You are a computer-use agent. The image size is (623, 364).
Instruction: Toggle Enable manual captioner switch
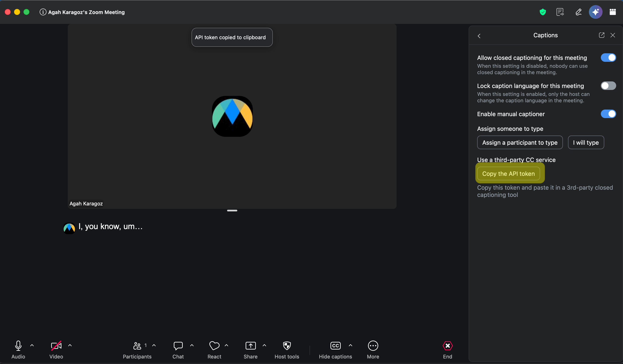pyautogui.click(x=608, y=114)
